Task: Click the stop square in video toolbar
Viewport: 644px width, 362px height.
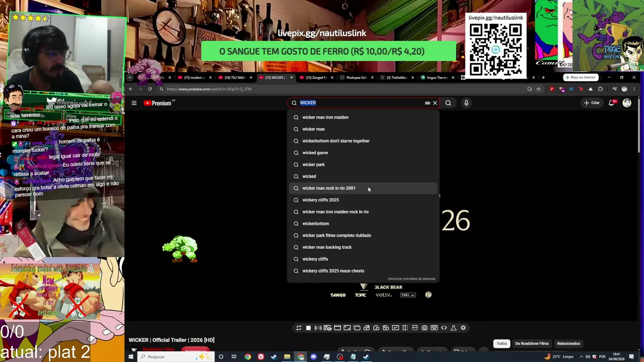Action: click(x=308, y=328)
